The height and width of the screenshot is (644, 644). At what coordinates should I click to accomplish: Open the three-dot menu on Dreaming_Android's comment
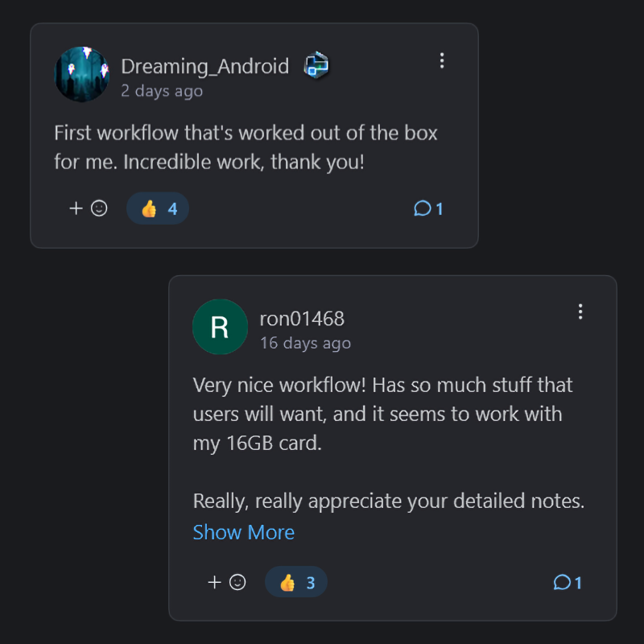click(441, 60)
